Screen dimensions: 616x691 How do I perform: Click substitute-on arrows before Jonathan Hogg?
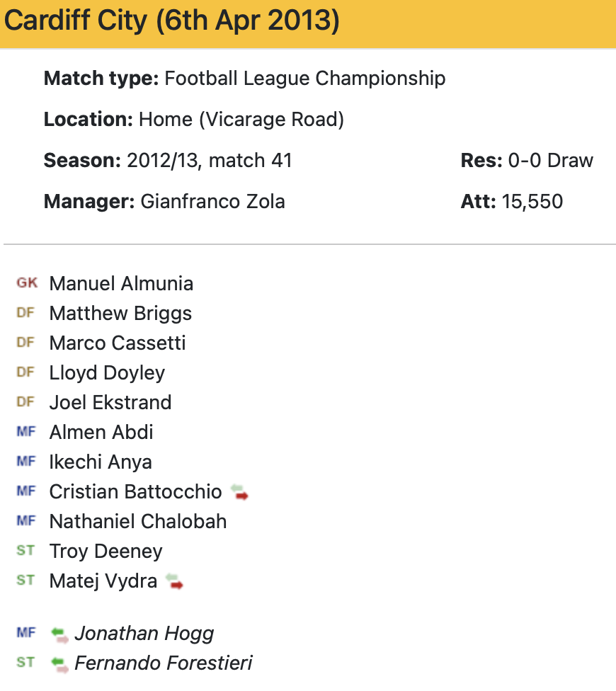coord(60,634)
